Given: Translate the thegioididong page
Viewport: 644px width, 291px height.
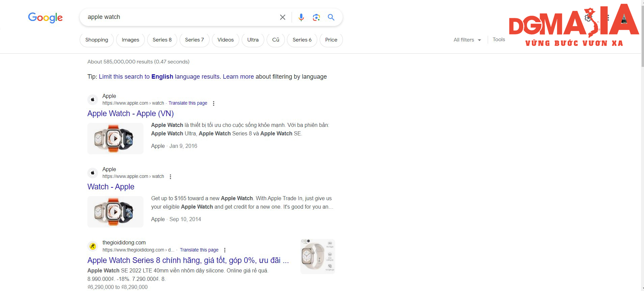Looking at the screenshot, I should 199,250.
